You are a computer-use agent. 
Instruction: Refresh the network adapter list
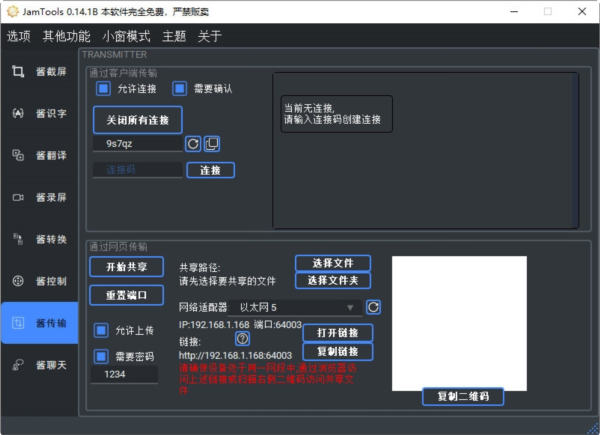pos(373,307)
